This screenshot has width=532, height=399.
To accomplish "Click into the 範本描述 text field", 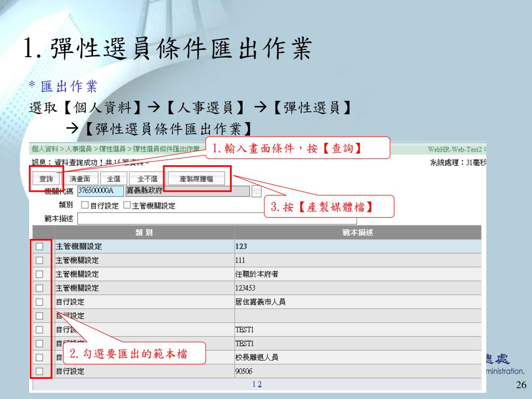I will (x=217, y=219).
